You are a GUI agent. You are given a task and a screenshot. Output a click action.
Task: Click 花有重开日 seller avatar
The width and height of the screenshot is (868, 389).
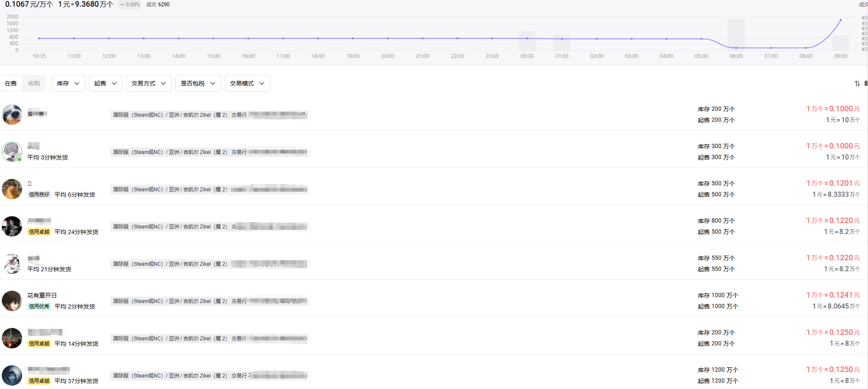(12, 301)
